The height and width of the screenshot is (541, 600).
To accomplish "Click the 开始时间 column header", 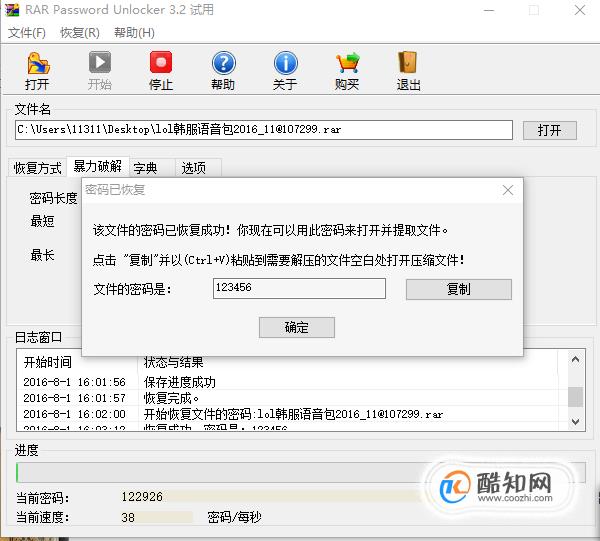I will (47, 362).
